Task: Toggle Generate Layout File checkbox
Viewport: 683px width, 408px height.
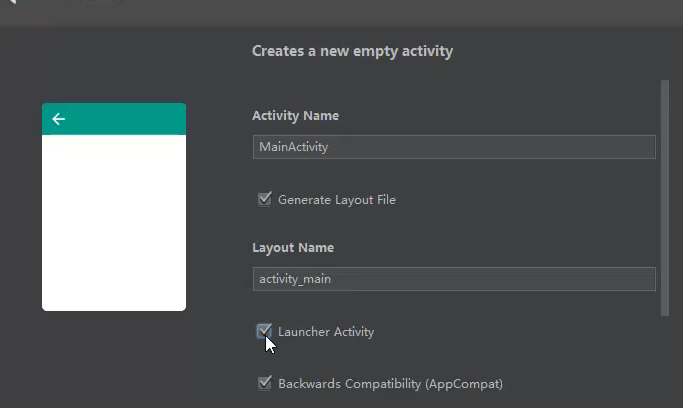Action: point(264,199)
